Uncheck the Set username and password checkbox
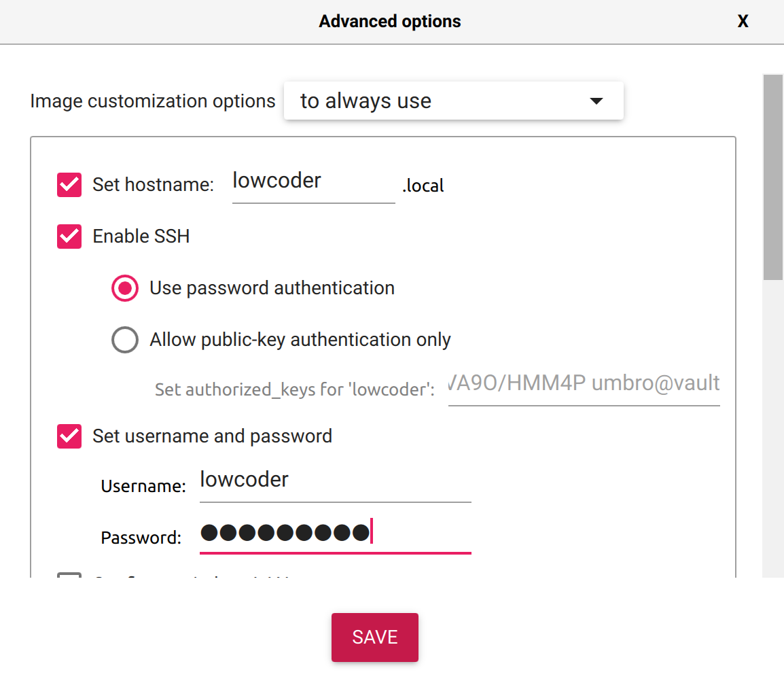This screenshot has height=681, width=784. coord(69,436)
